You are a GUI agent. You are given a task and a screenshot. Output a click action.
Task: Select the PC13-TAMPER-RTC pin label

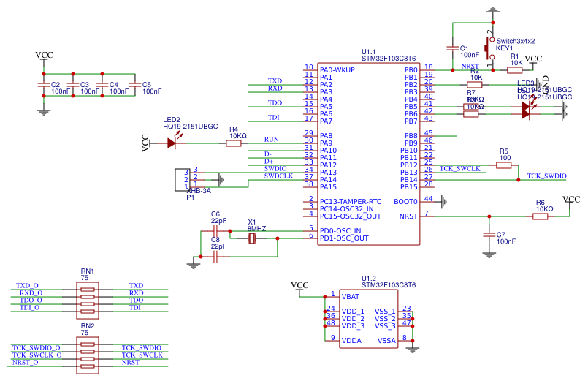[350, 201]
